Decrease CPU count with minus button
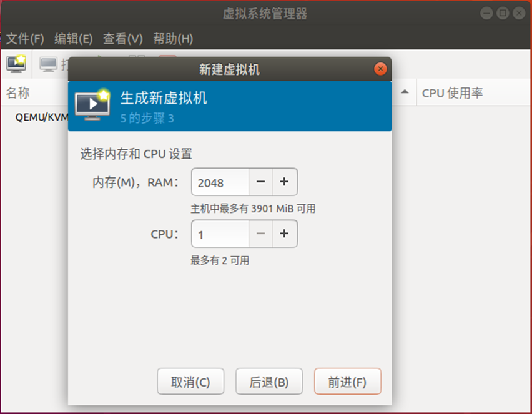532x414 pixels. [x=260, y=234]
